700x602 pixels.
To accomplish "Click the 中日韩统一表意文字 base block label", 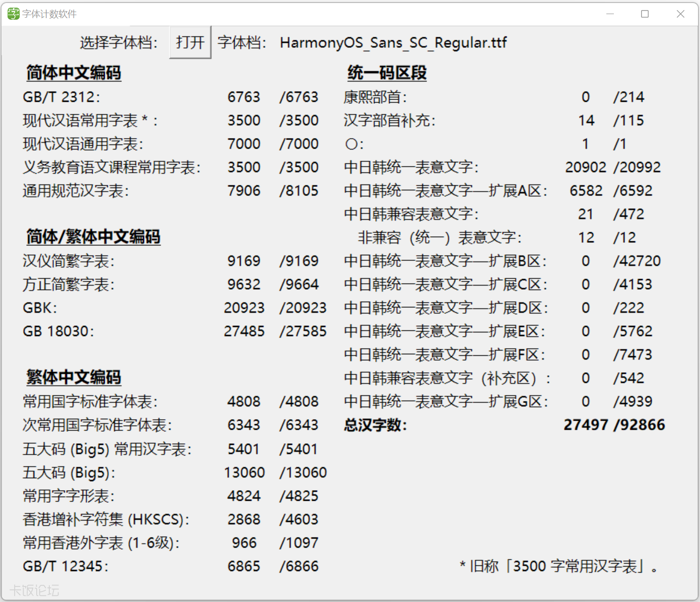I will pyautogui.click(x=411, y=167).
